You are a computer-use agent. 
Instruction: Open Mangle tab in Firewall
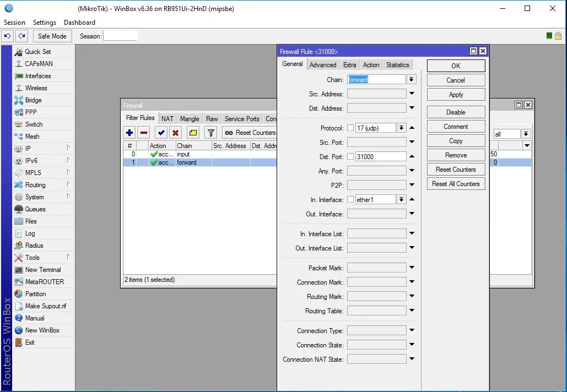click(x=190, y=119)
